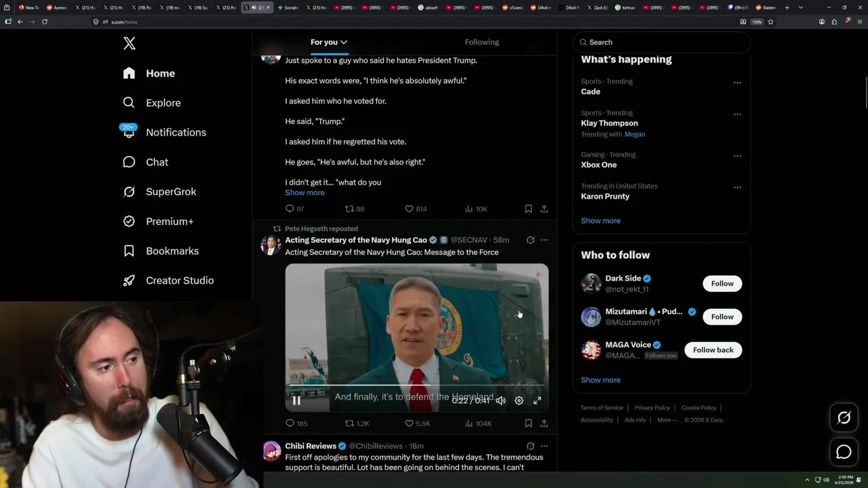Expand the footer More menu
The width and height of the screenshot is (868, 488).
[667, 420]
